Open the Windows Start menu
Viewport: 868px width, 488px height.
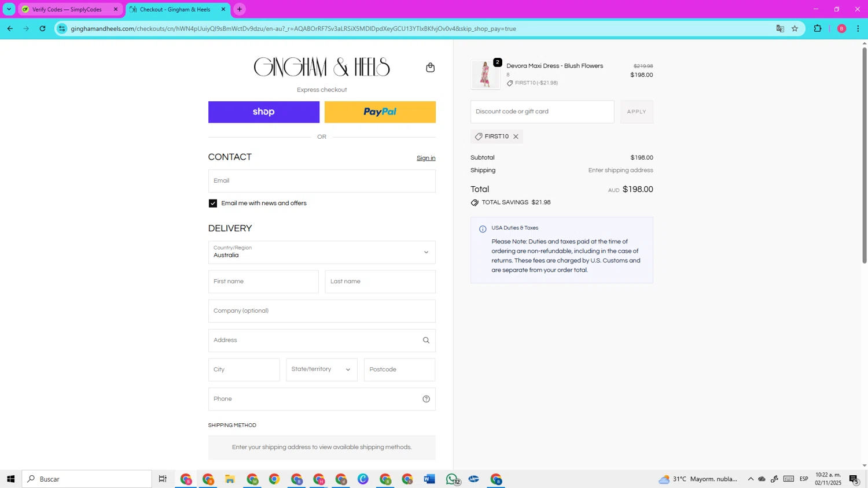[x=10, y=479]
